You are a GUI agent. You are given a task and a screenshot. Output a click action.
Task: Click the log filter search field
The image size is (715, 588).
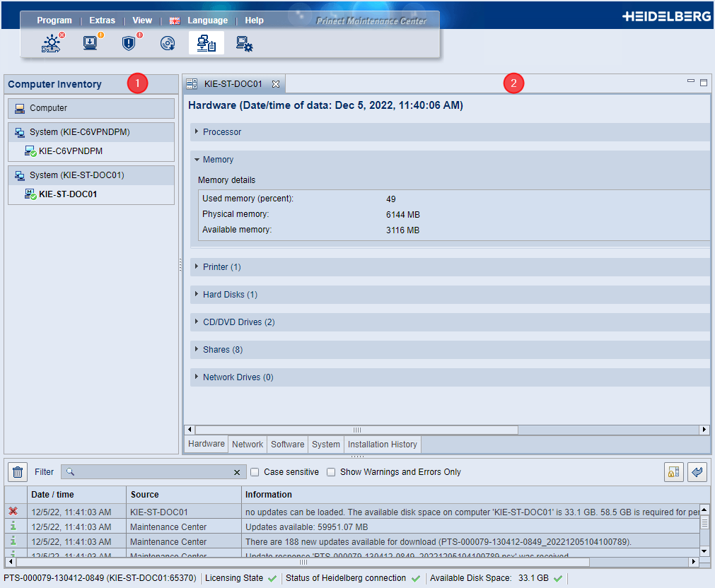pos(152,472)
